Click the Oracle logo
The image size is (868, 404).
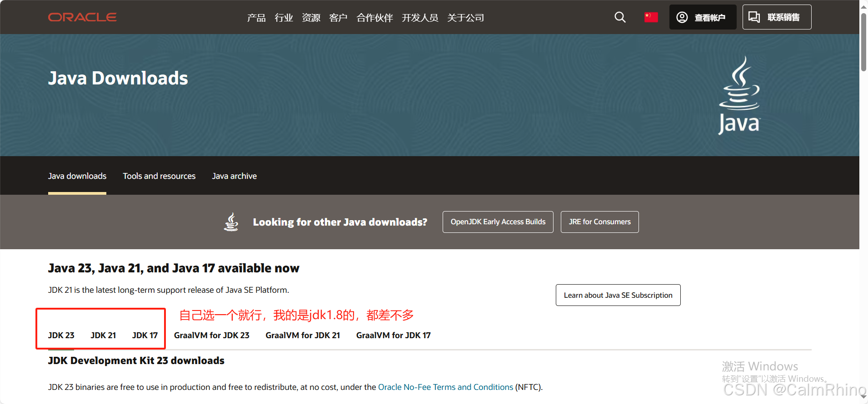(x=82, y=17)
